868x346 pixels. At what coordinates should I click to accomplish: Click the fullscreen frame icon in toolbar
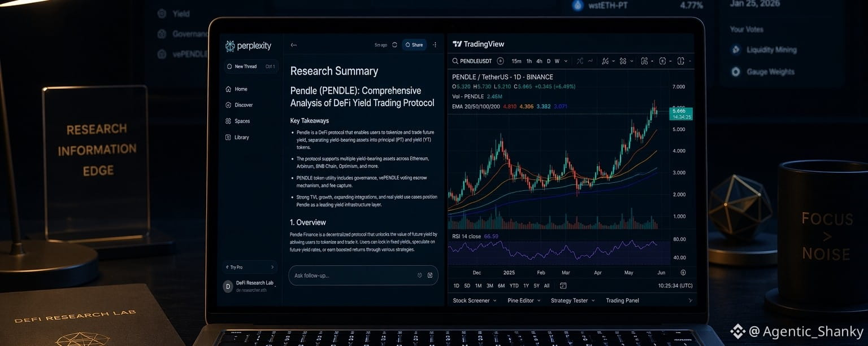tap(680, 61)
